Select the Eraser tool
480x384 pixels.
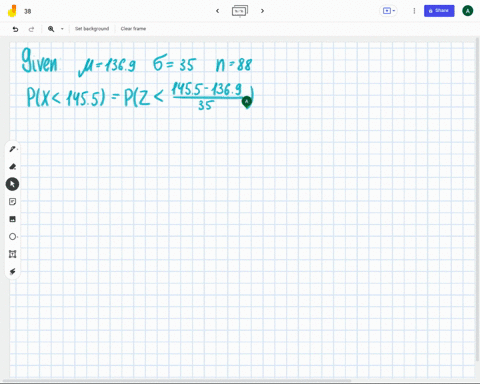12,167
